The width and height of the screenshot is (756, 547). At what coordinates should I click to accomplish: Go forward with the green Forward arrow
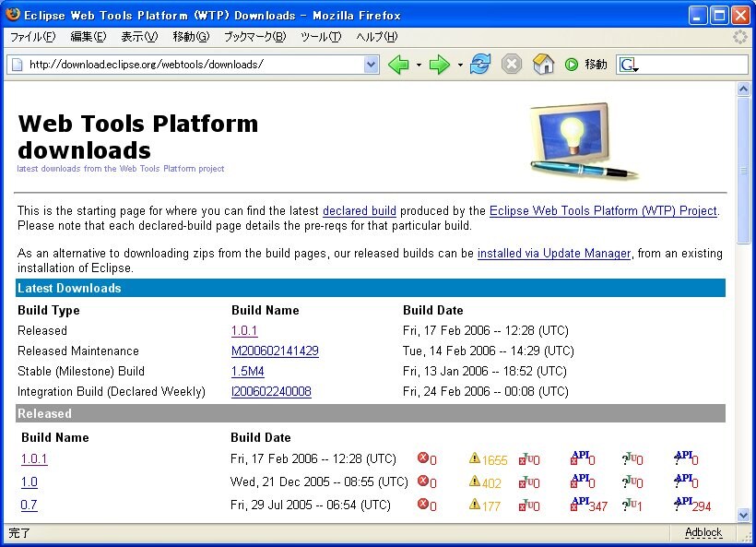pyautogui.click(x=439, y=65)
